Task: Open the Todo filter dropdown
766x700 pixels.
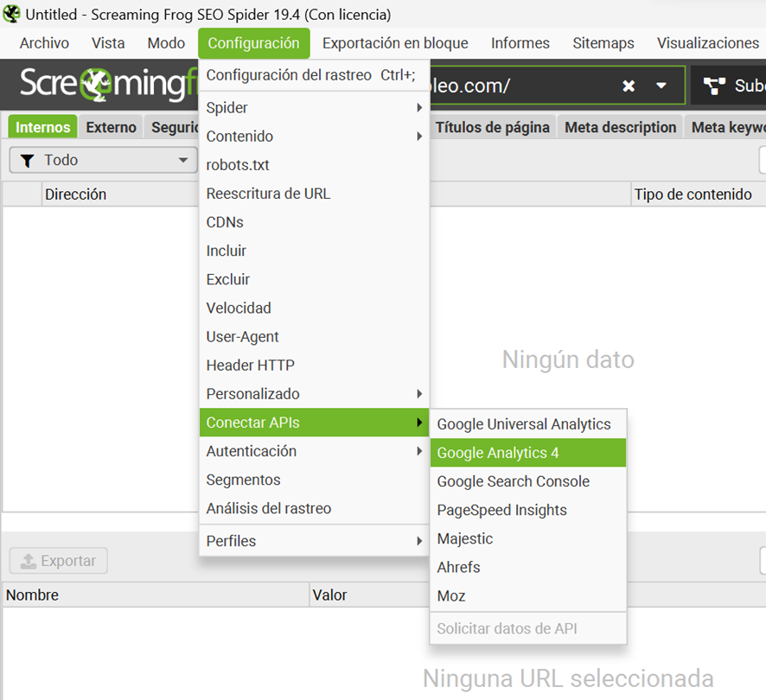Action: 104,160
